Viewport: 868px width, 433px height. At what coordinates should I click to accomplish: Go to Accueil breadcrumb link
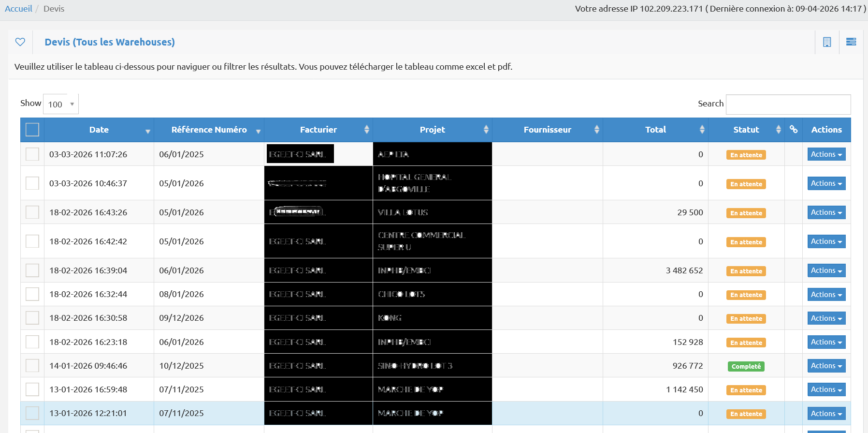click(18, 9)
